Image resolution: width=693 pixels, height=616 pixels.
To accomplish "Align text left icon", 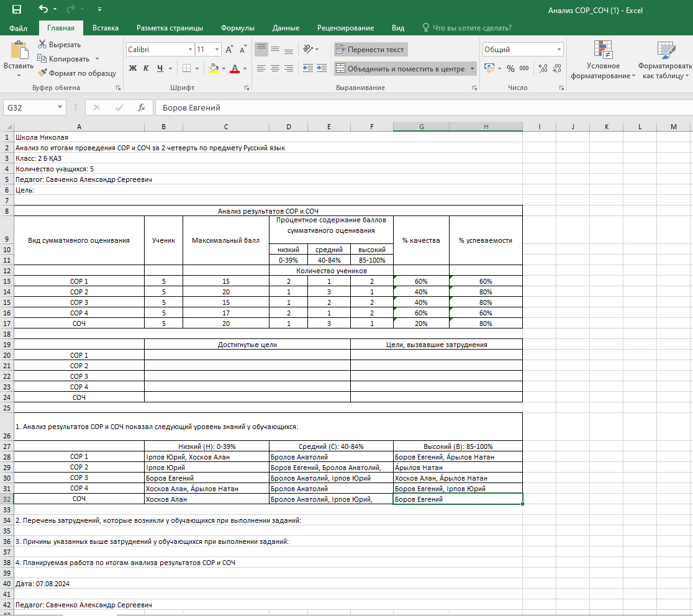I will [261, 68].
